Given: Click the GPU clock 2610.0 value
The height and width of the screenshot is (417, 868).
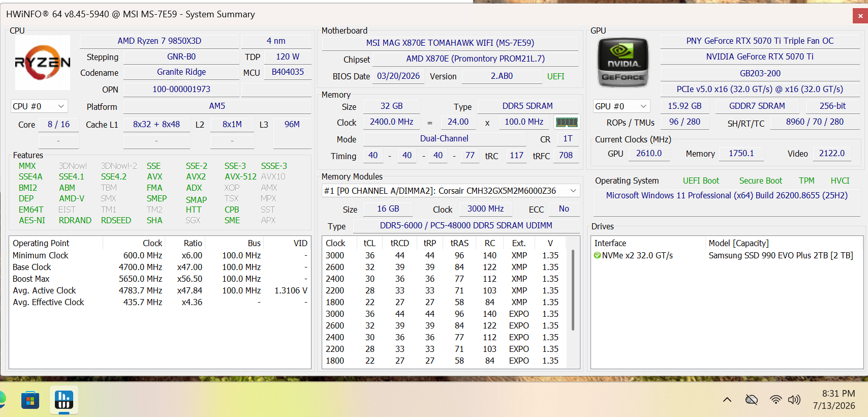Looking at the screenshot, I should [x=649, y=154].
